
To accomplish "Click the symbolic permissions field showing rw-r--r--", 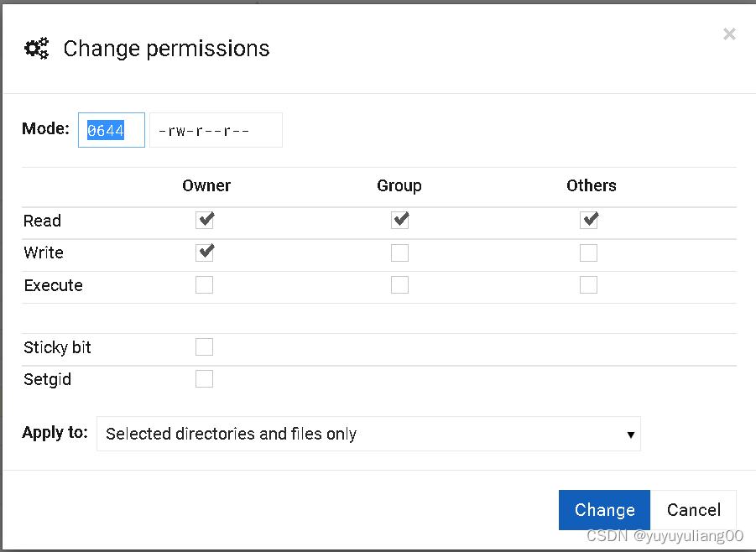I will coord(216,129).
